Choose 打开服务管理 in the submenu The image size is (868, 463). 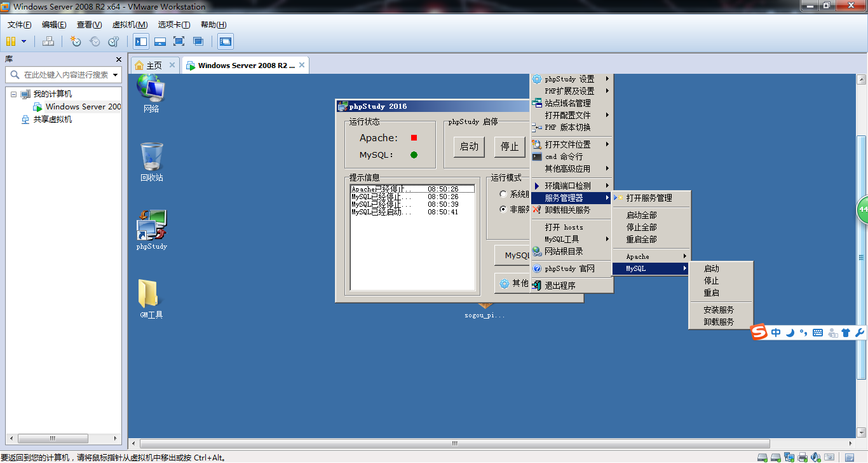pos(651,198)
